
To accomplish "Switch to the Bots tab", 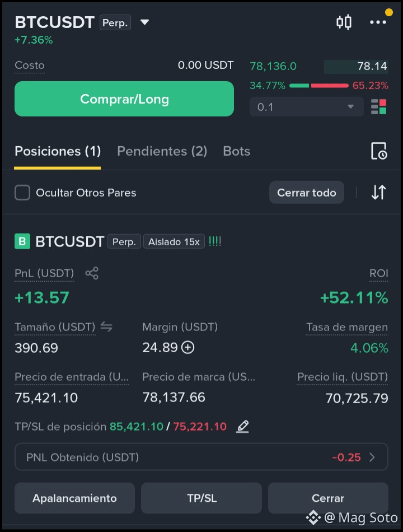I will (236, 151).
